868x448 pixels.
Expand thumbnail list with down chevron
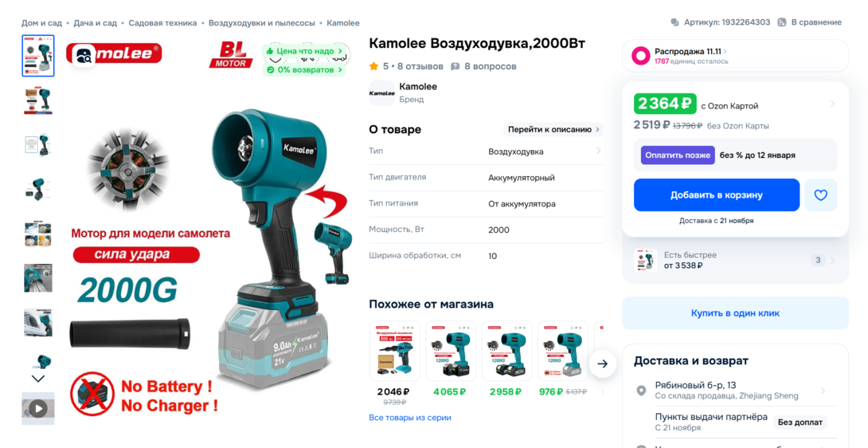38,379
